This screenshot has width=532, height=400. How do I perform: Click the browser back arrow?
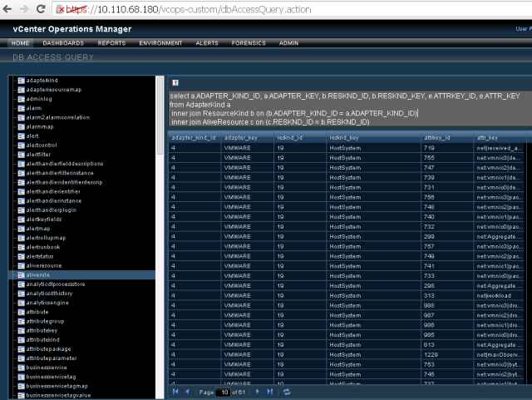click(9, 9)
